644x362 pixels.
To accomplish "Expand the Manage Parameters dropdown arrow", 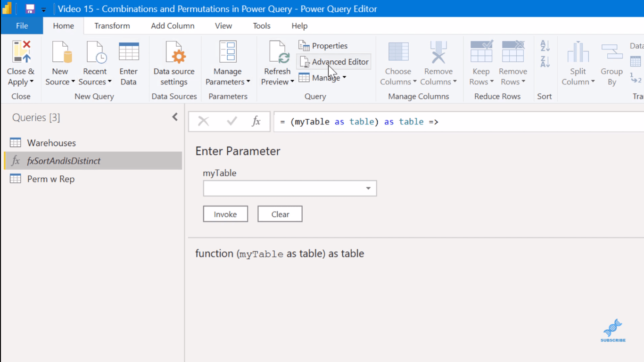I will 248,82.
